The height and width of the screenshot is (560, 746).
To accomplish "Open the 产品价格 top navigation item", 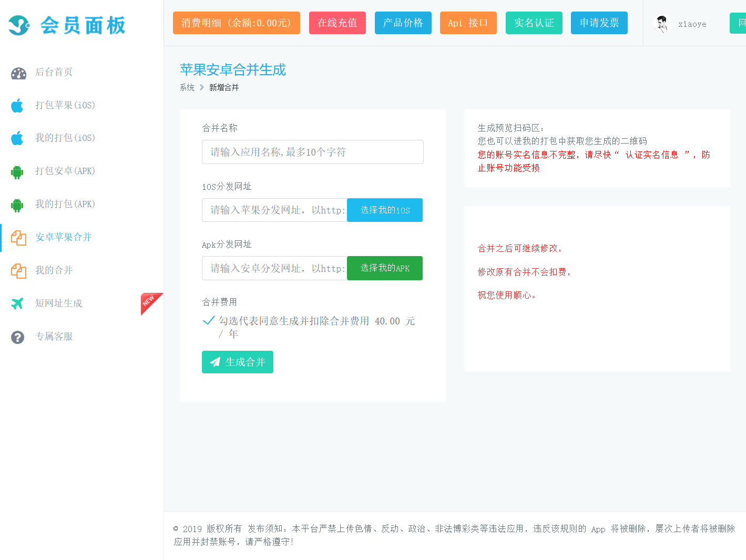I will coord(403,23).
